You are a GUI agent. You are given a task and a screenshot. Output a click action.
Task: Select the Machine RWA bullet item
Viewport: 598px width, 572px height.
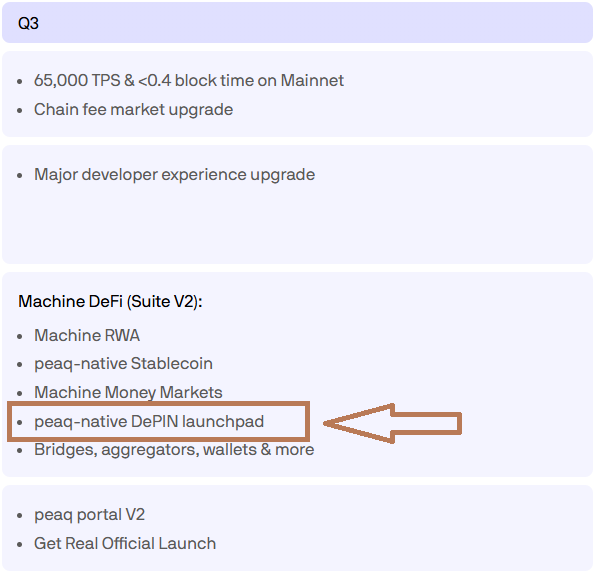(x=87, y=336)
